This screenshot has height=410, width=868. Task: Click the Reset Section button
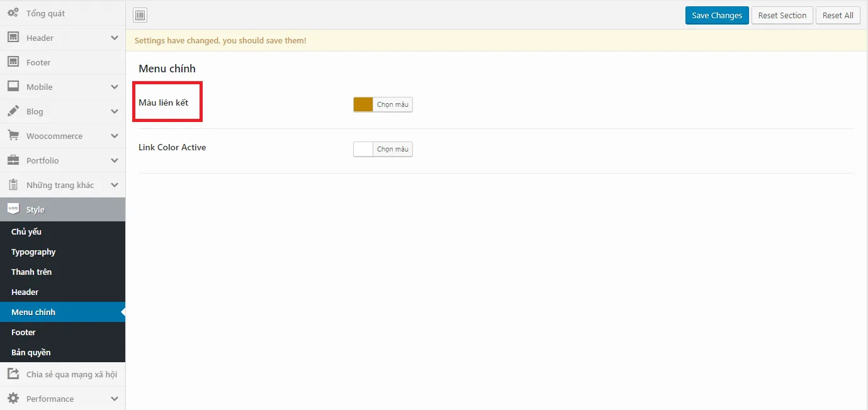pyautogui.click(x=782, y=15)
